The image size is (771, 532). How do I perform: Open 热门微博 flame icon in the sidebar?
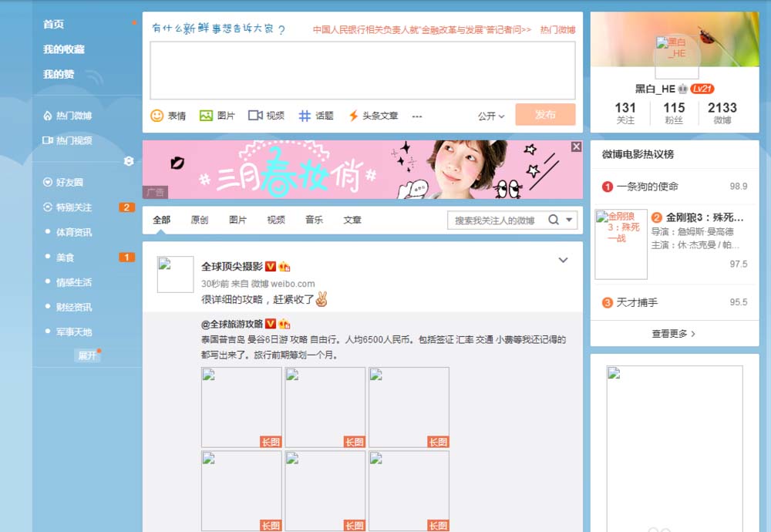(x=48, y=116)
